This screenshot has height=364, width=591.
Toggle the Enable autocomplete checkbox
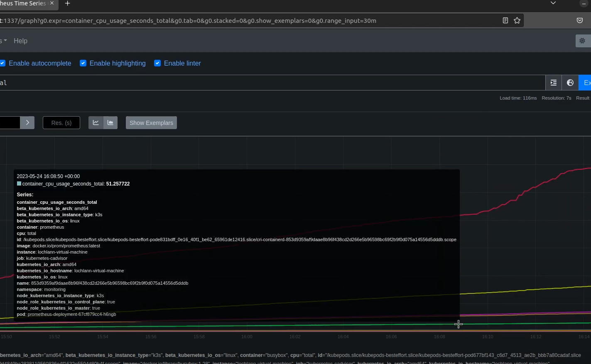[x=2, y=63]
